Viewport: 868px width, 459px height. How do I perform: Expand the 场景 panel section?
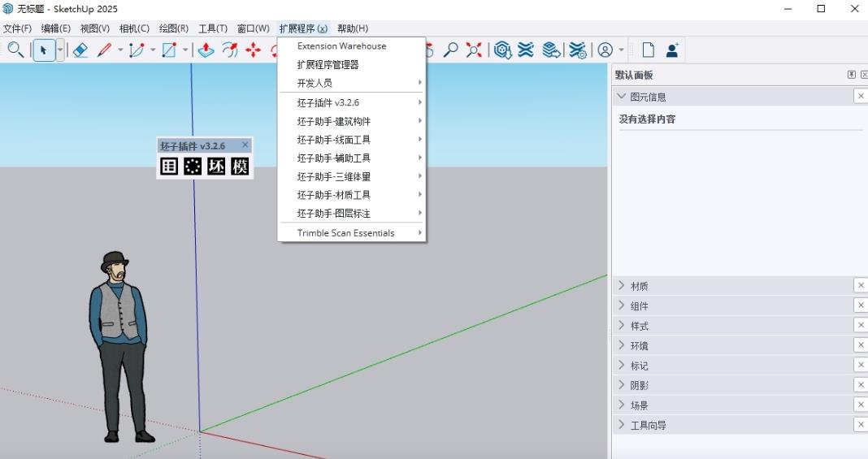coord(621,405)
